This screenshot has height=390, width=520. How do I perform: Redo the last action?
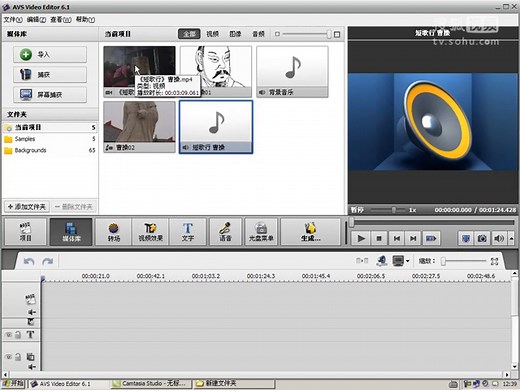48,261
